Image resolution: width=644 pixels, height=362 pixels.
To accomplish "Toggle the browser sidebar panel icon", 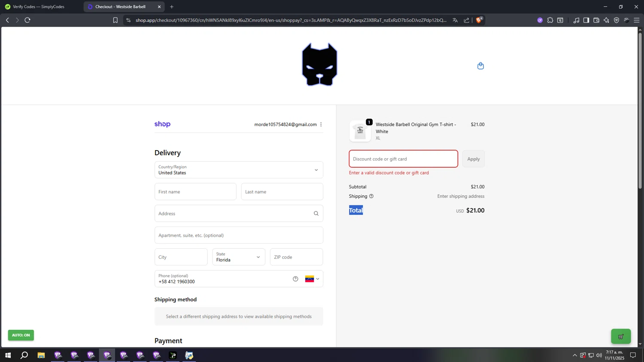I will (x=586, y=20).
